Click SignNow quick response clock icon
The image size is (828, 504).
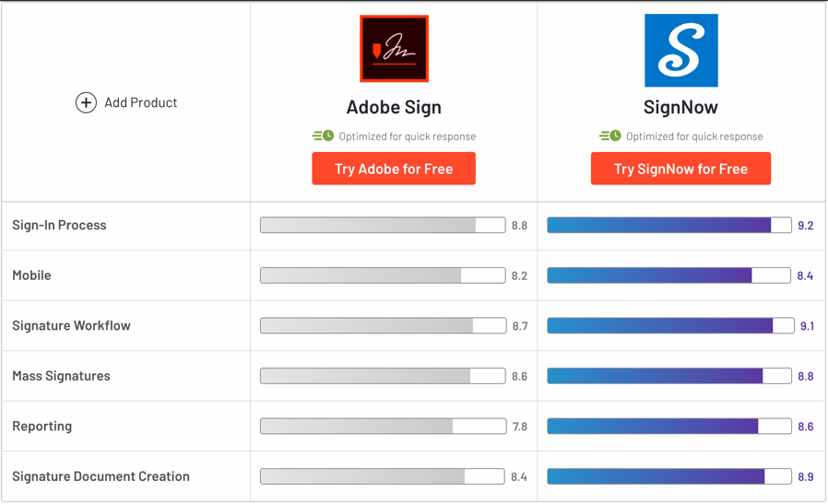(x=610, y=135)
